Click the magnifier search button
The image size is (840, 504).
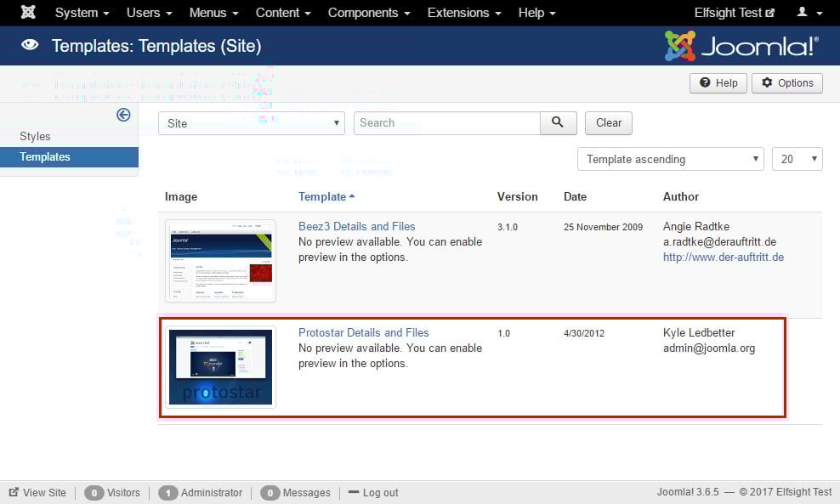point(559,123)
